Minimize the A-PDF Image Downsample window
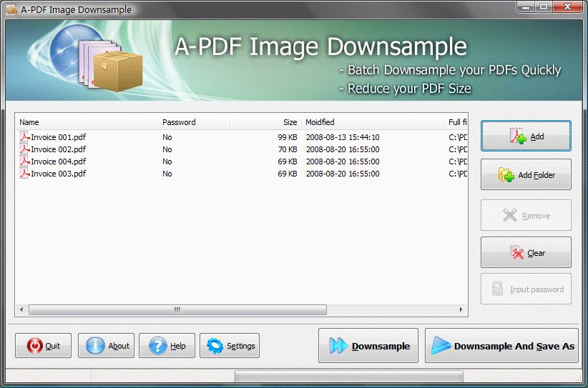588x388 pixels. tap(526, 7)
